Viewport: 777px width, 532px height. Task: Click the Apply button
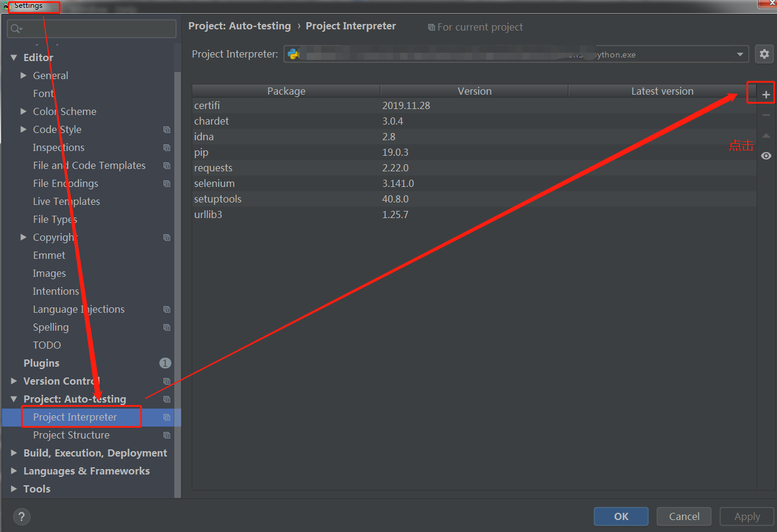747,516
